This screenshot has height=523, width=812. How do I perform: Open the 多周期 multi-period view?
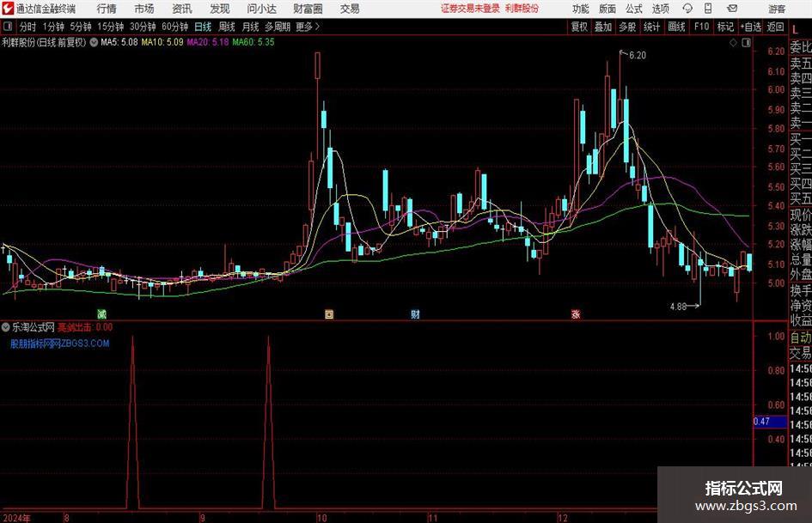tap(278, 27)
